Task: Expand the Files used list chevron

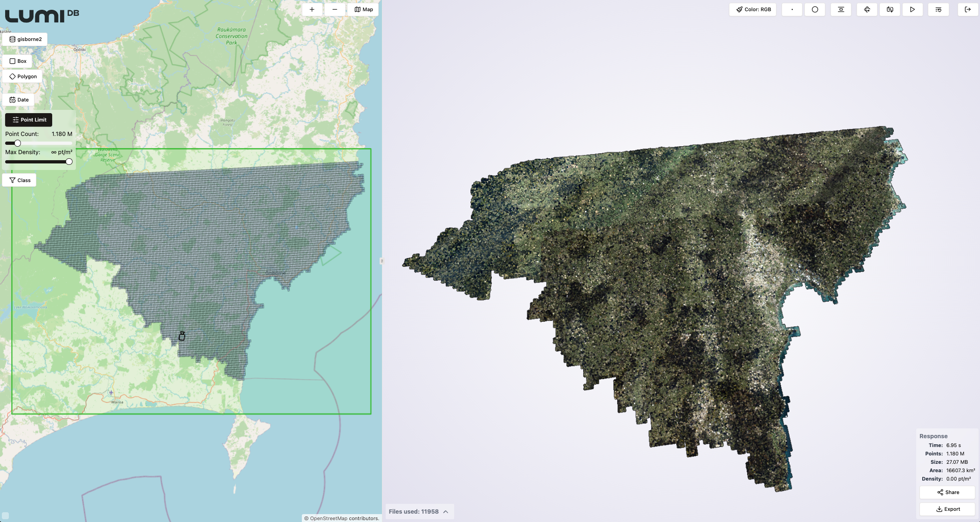Action: (446, 512)
